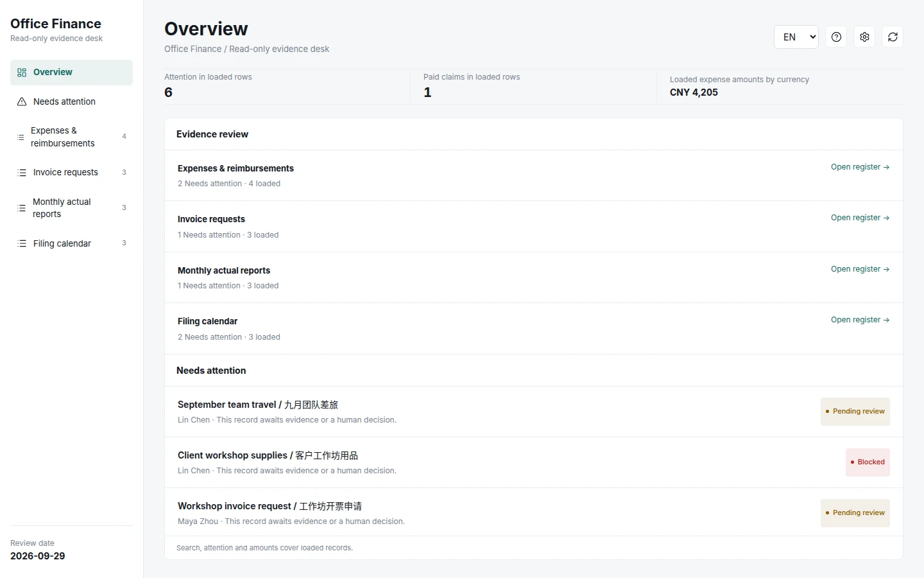Open register for Invoice requests
This screenshot has width=924, height=578.
(x=860, y=218)
